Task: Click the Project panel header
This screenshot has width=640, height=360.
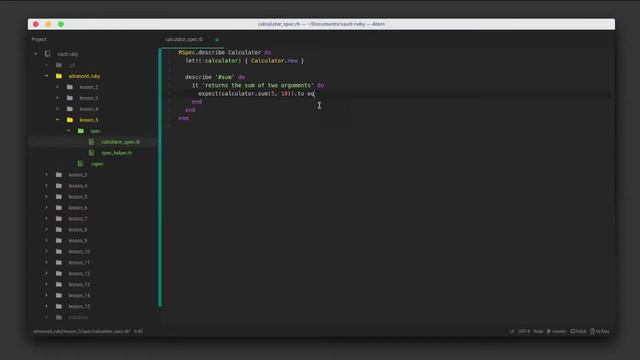Action: point(39,40)
